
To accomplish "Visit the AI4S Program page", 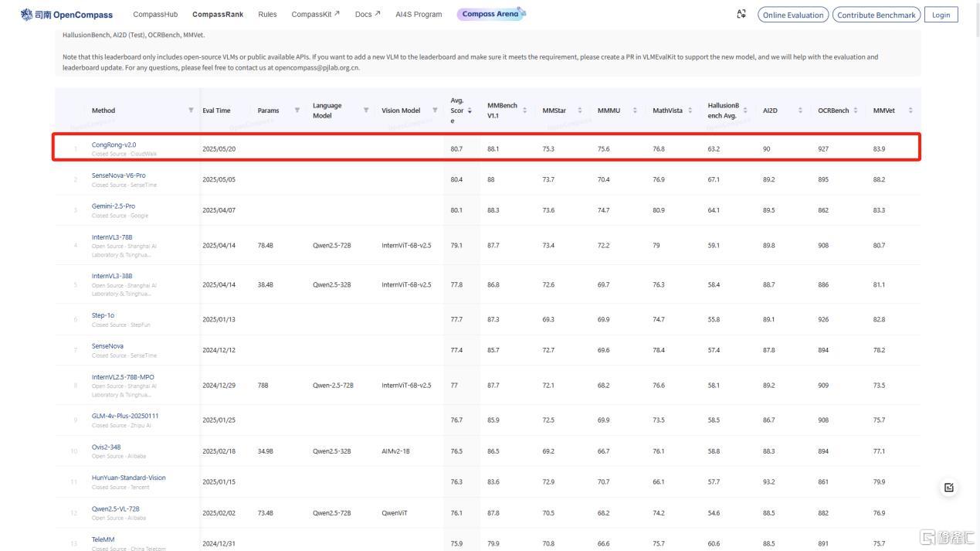I will pyautogui.click(x=419, y=15).
